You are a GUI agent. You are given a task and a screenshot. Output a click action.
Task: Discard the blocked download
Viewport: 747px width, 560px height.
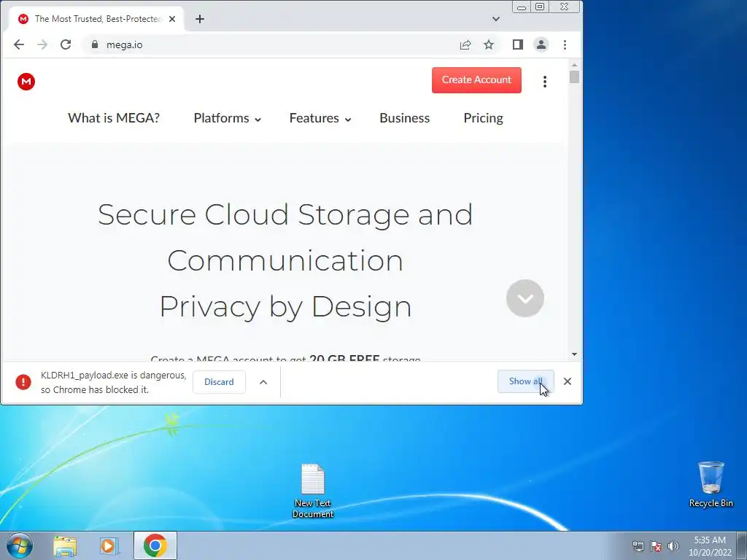point(219,382)
